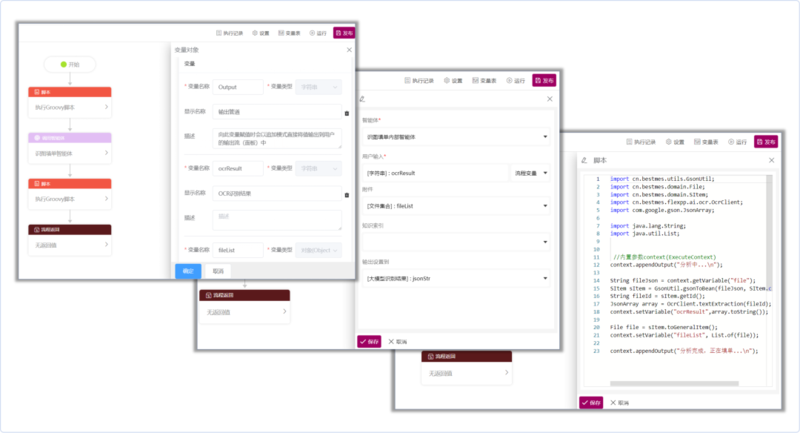This screenshot has height=433, width=800.
Task: Open the 智能体 dropdown selector
Action: point(454,136)
